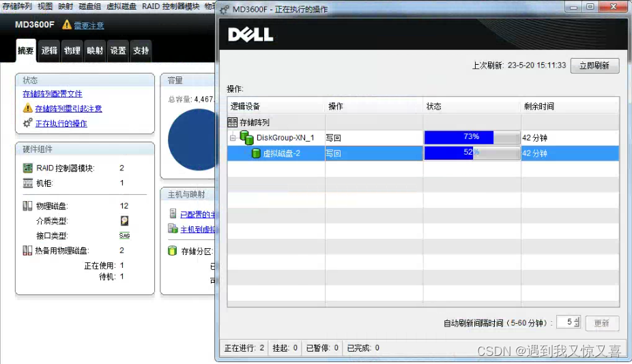
Task: Click the 介质类型 hard drive icon
Action: [124, 221]
